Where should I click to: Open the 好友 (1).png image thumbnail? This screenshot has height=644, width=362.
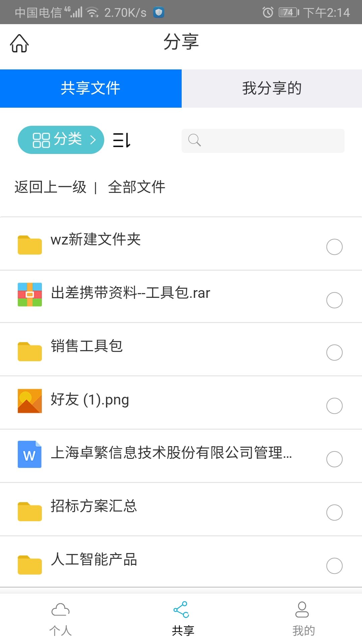pos(30,401)
